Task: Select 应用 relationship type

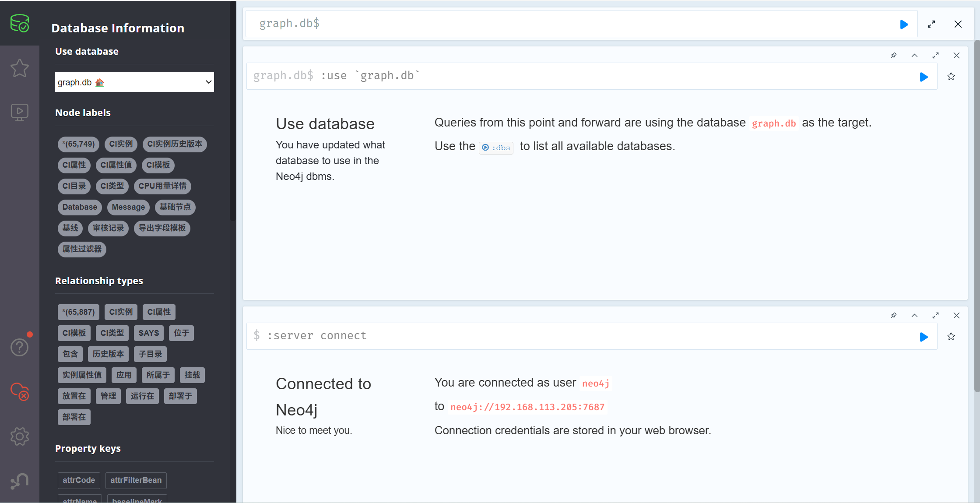Action: point(124,375)
